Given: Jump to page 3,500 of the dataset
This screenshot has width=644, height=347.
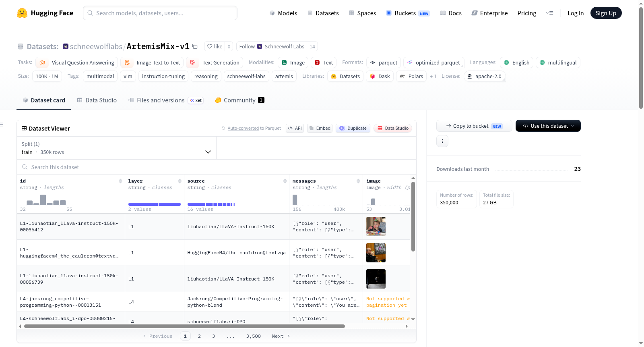Looking at the screenshot, I should pos(254,336).
